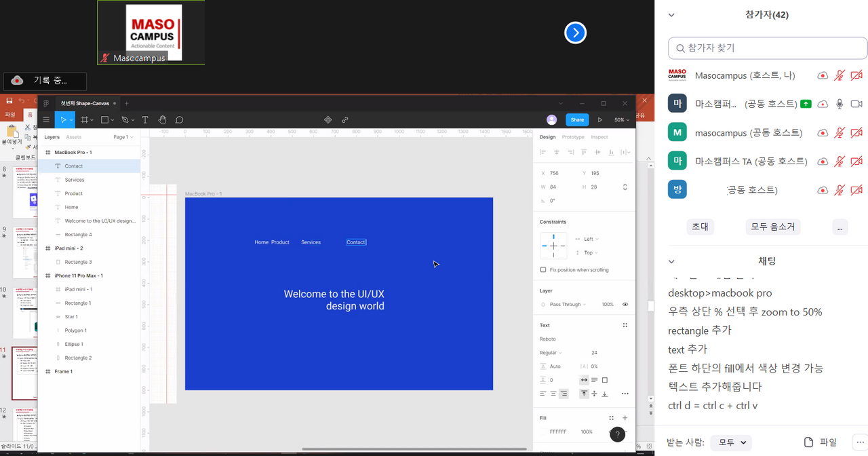Select the Comment tool
The height and width of the screenshot is (456, 868).
pyautogui.click(x=180, y=120)
